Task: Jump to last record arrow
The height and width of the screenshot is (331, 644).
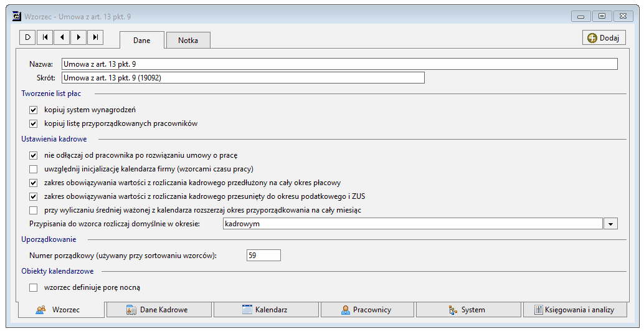Action: (x=95, y=37)
